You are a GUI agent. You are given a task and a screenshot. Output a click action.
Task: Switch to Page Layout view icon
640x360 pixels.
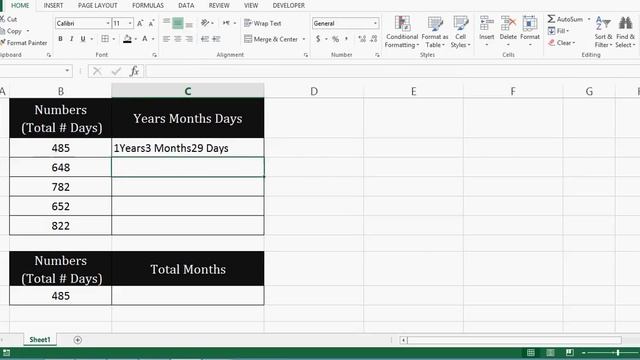(550, 353)
